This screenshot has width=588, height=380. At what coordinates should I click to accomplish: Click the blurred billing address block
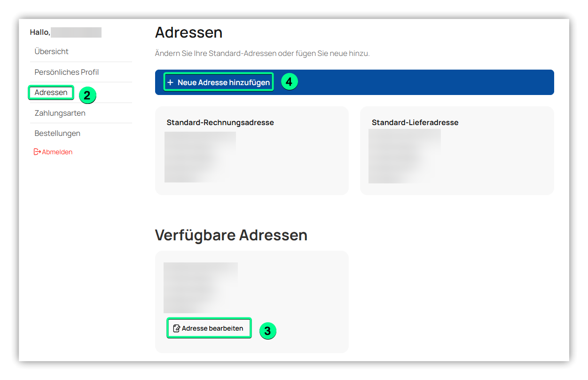point(200,157)
